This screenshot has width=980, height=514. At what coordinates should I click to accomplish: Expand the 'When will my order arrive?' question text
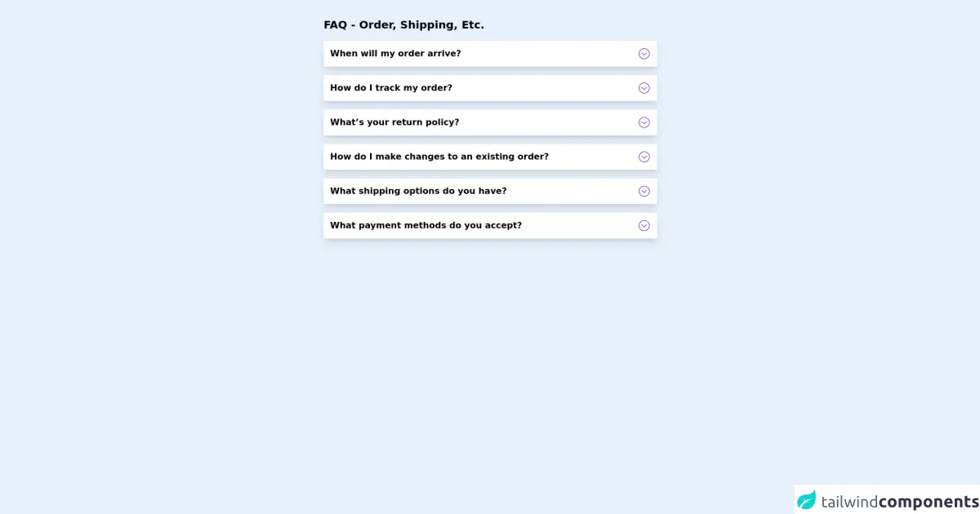[x=395, y=54]
